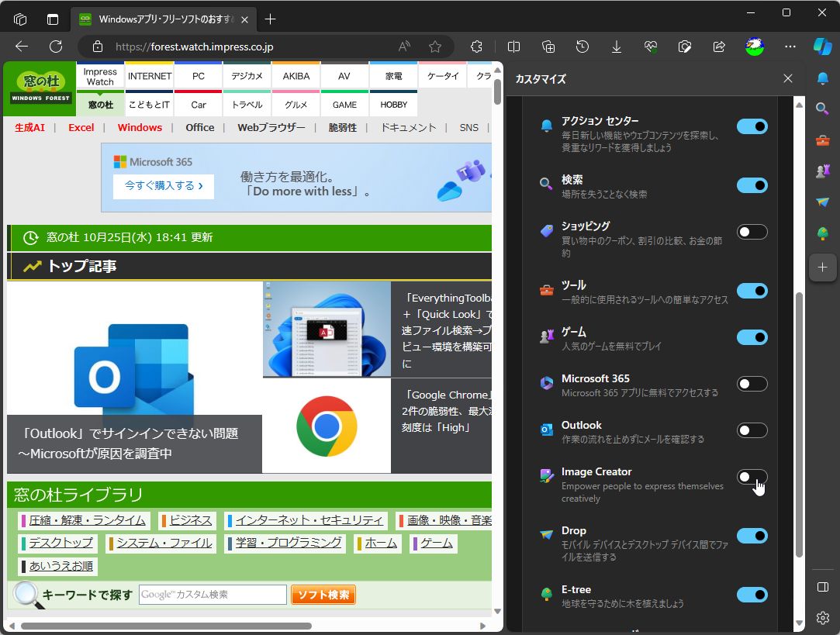Image resolution: width=840 pixels, height=635 pixels.
Task: Click the 今すぐ購入する button
Action: click(163, 188)
